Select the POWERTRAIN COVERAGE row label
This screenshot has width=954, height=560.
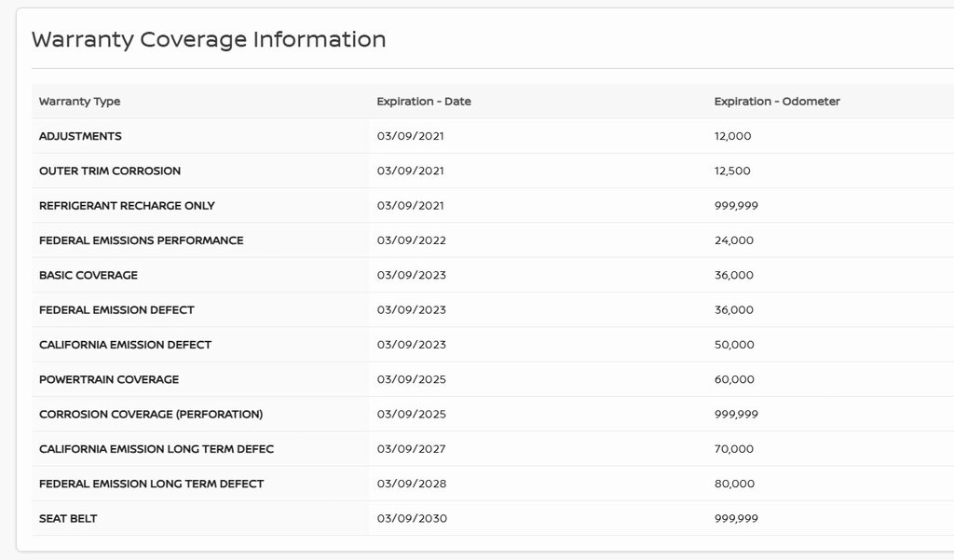pos(109,380)
